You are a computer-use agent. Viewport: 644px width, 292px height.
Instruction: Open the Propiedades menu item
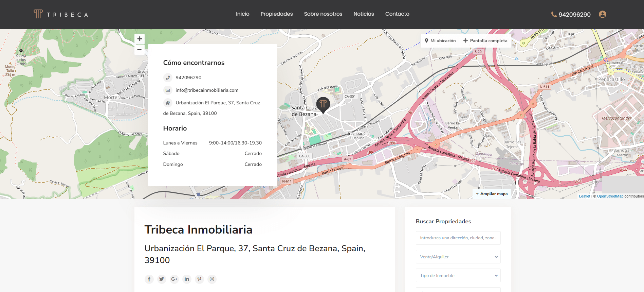(x=277, y=14)
